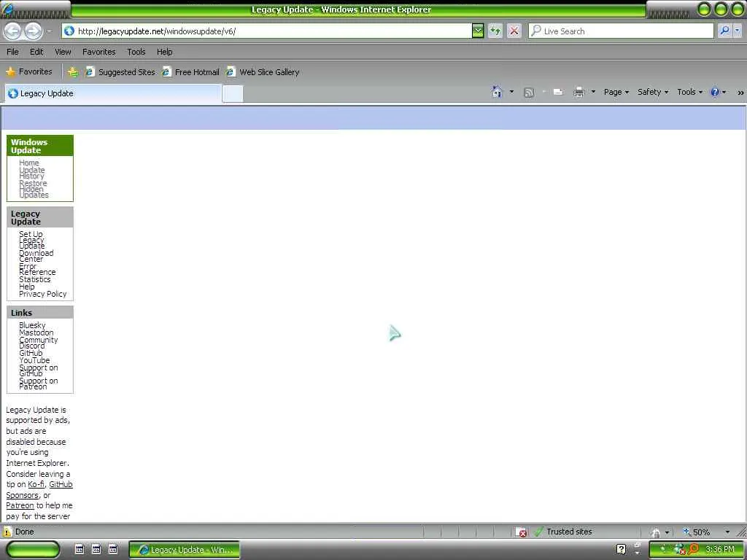Refresh the page with the green arrows icon

coord(495,31)
